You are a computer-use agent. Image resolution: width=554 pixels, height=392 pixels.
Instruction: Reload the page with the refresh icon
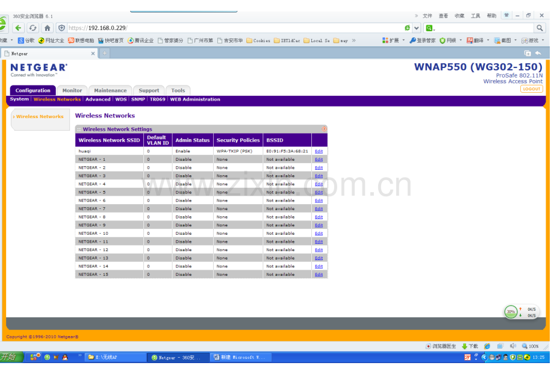[33, 28]
